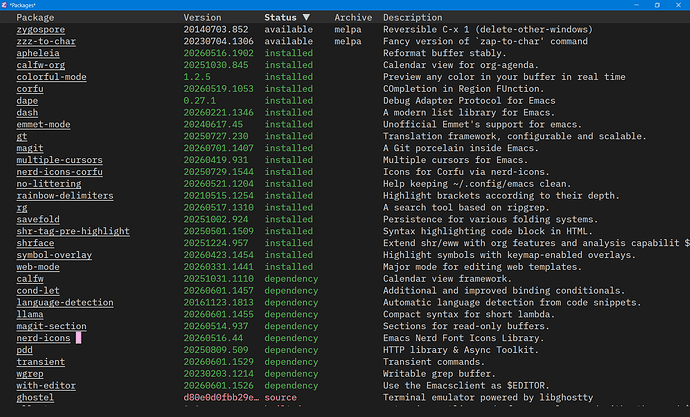Click the Status column header
Screen dimensions: 690x417
pos(280,18)
